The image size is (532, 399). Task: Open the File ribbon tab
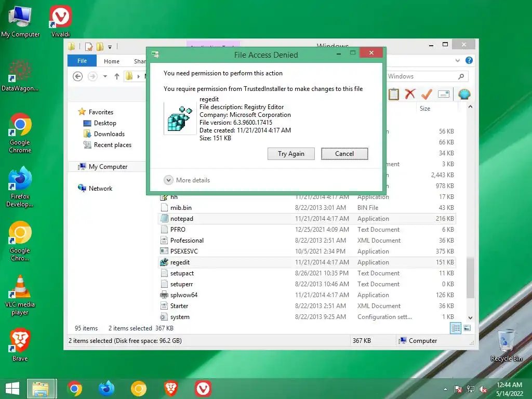(82, 61)
